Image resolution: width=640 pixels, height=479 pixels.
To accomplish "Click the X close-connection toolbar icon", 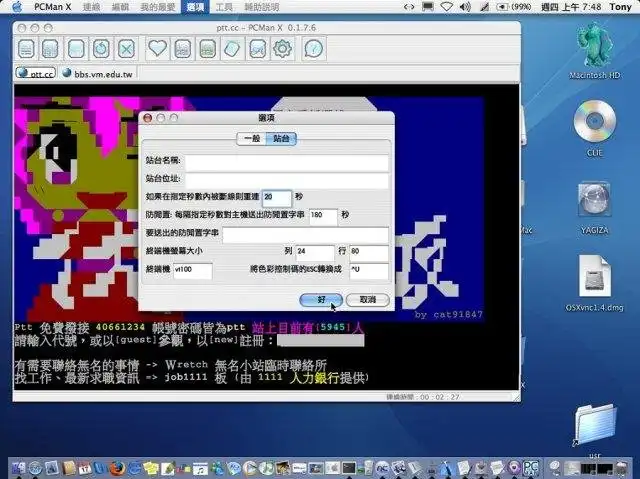I will (127, 49).
